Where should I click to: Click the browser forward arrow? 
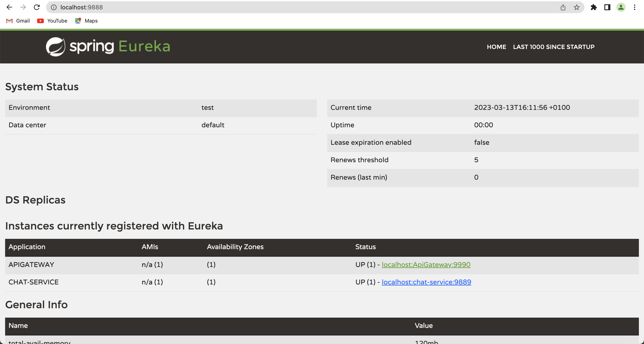point(23,7)
